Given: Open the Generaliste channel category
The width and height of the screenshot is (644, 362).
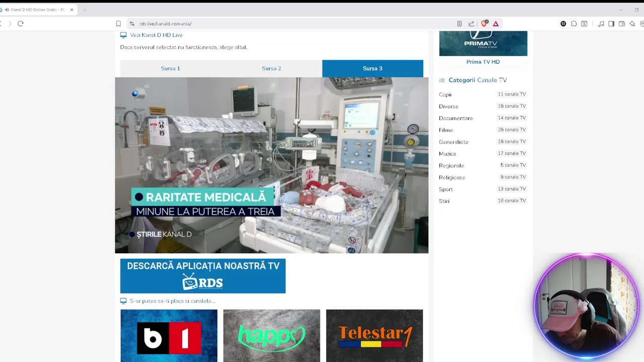Looking at the screenshot, I should [453, 142].
